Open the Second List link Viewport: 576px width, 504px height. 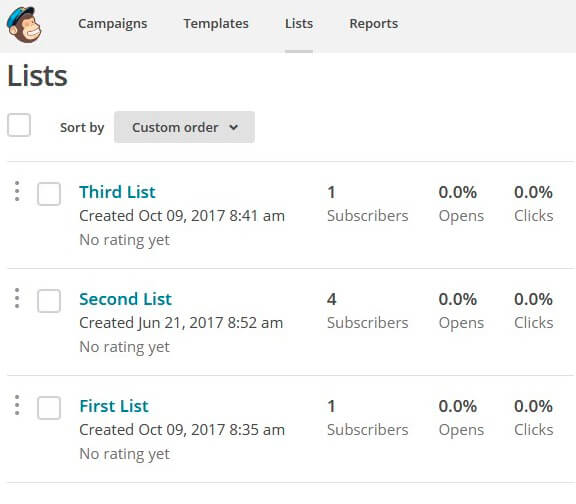pos(125,299)
